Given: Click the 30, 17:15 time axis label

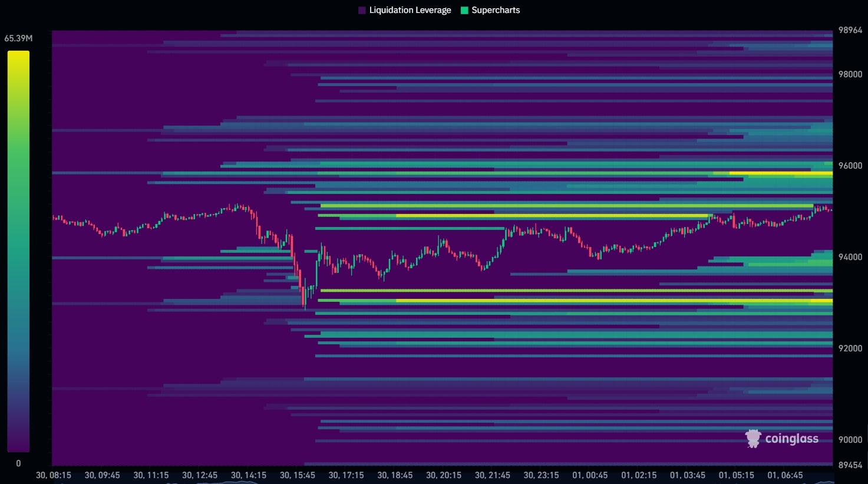Looking at the screenshot, I should [346, 475].
